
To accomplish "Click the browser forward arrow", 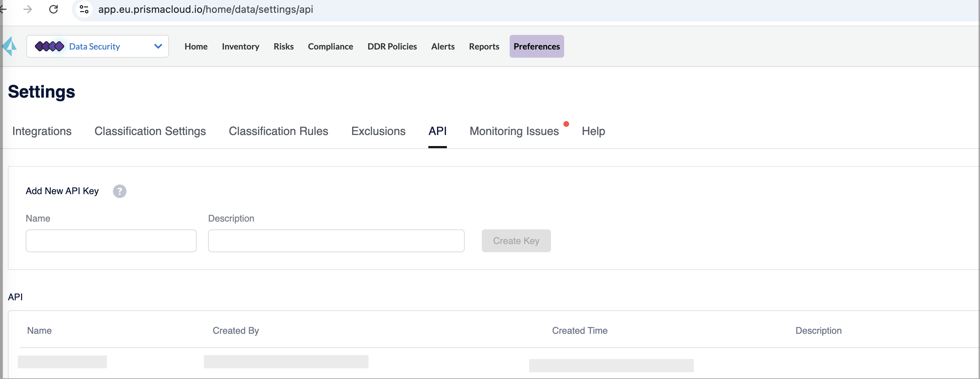I will pos(28,10).
